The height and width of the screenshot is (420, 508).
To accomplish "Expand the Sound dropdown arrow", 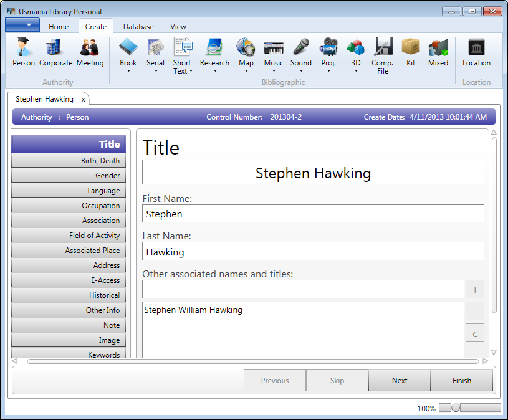I will click(301, 70).
